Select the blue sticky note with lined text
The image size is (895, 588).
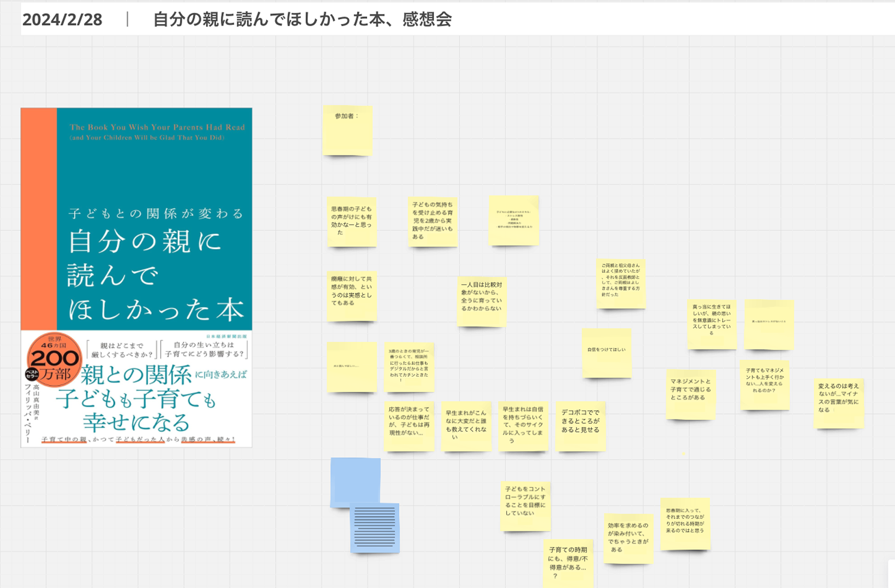(375, 527)
